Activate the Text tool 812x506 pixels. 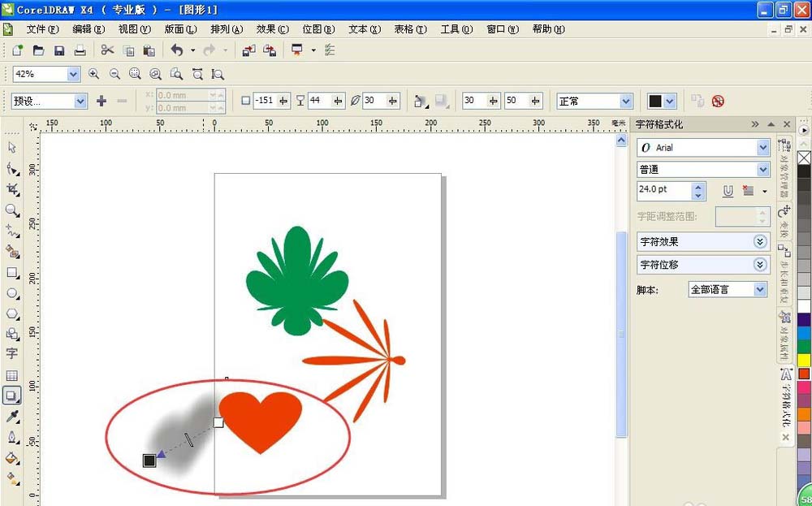point(11,353)
